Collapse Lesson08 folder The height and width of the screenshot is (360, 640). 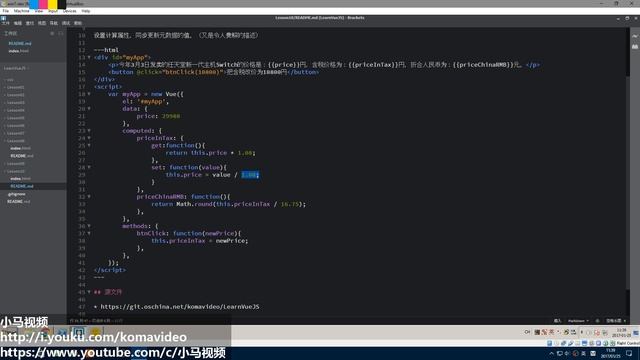point(16,141)
